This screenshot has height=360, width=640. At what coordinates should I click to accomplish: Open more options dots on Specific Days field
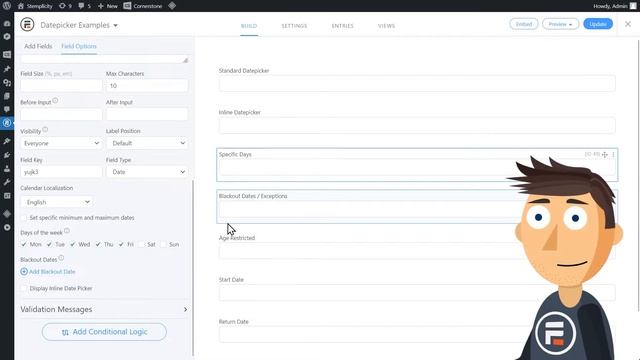[x=613, y=154]
